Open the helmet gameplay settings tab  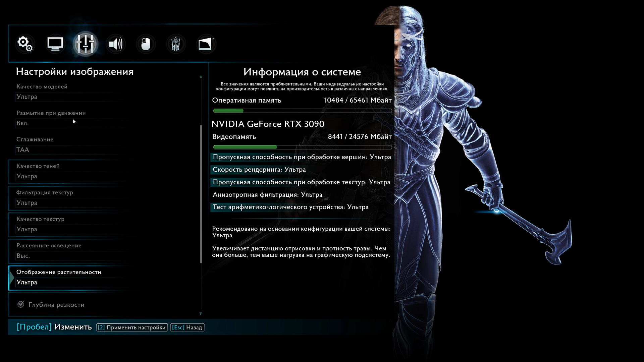pyautogui.click(x=176, y=44)
